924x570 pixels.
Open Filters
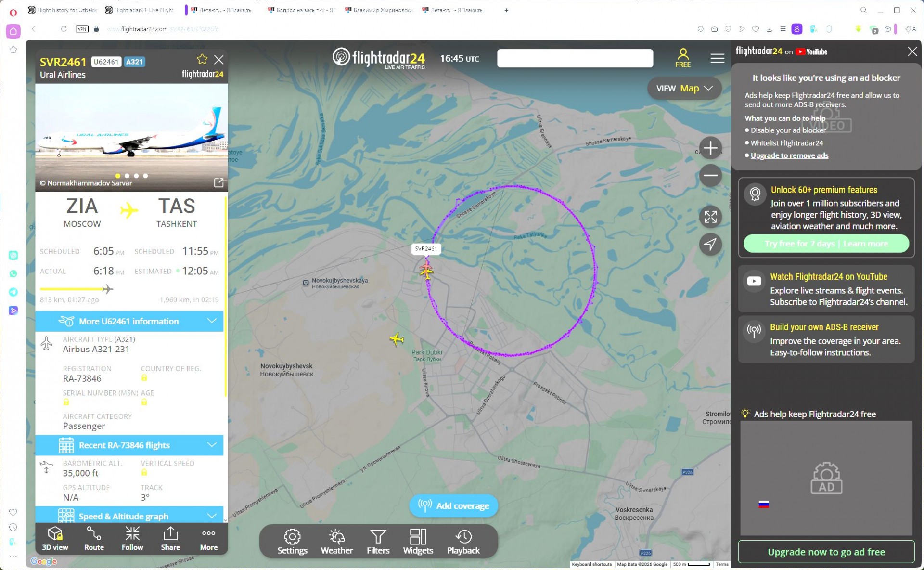point(378,542)
